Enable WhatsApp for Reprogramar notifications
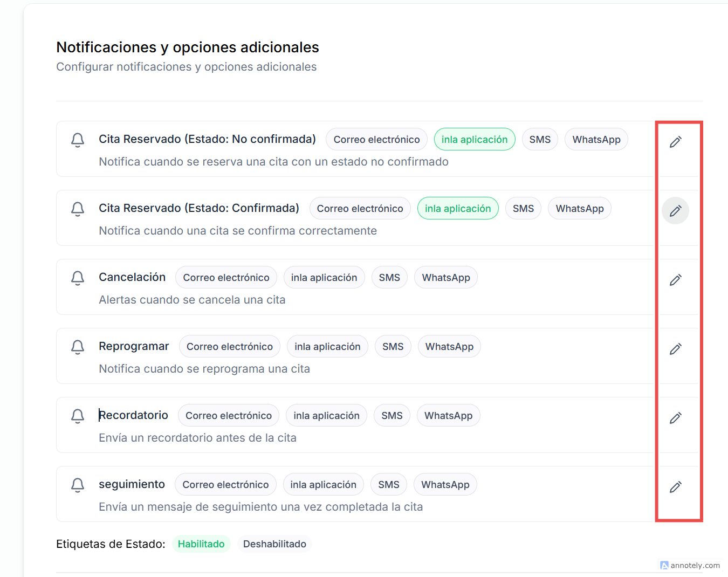728x577 pixels. point(449,347)
